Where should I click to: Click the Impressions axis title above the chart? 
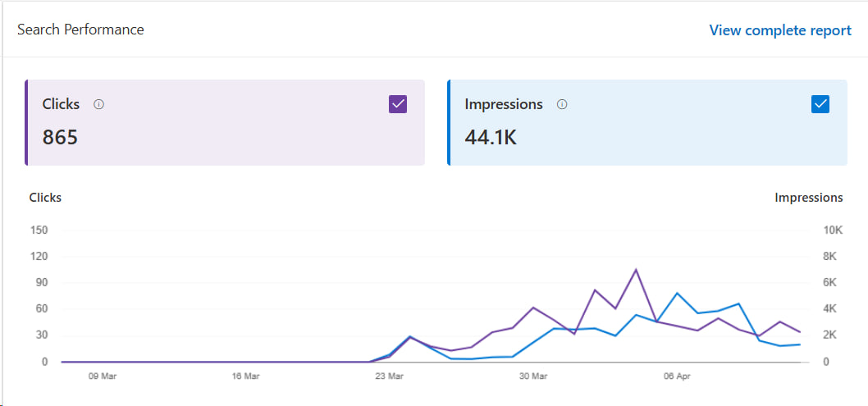[x=808, y=198]
